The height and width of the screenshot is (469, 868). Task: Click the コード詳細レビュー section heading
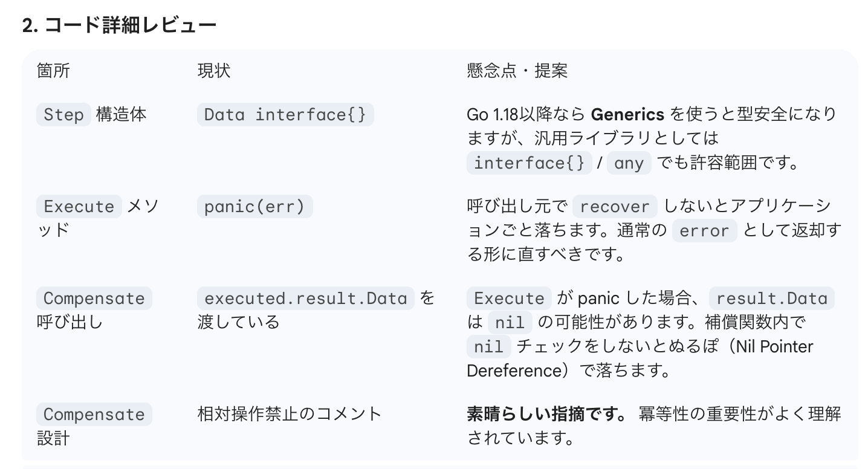119,25
